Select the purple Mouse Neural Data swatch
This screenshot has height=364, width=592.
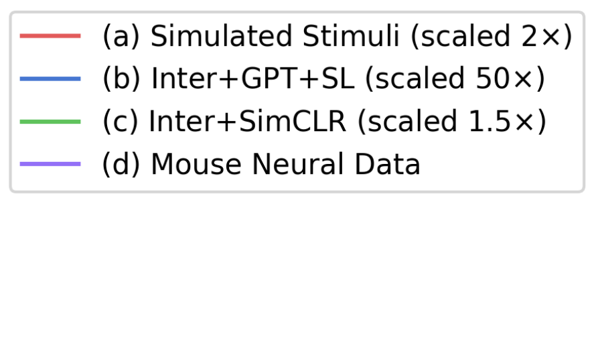[x=50, y=164]
